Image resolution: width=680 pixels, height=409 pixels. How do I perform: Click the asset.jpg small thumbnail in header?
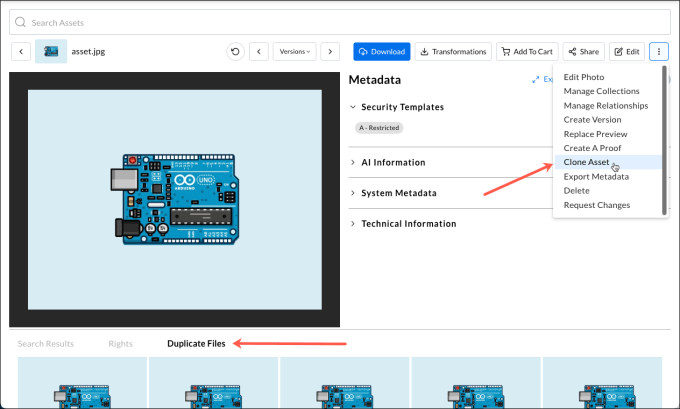51,51
